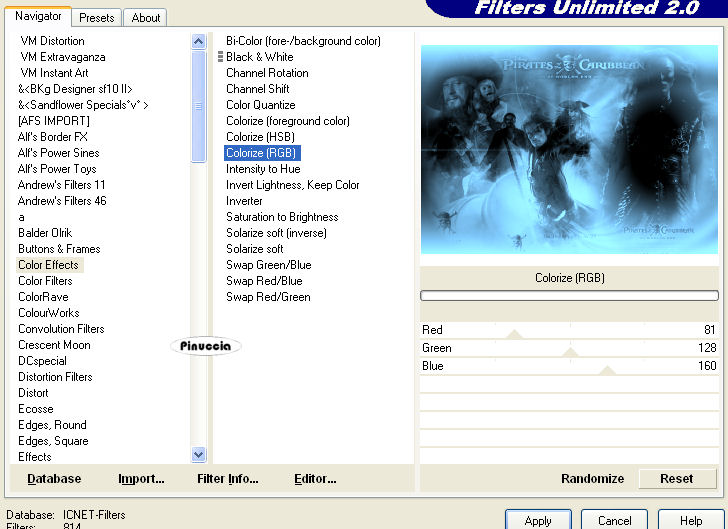Screen dimensions: 728x529
Task: Choose the Channel Shift filter
Action: point(258,89)
